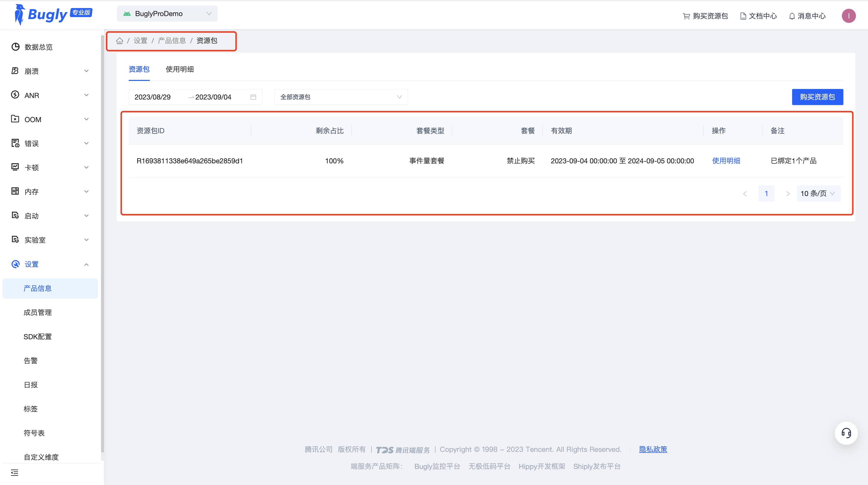Screen dimensions: 868x485
Task: Click the blue 购买资源包 button
Action: click(817, 97)
